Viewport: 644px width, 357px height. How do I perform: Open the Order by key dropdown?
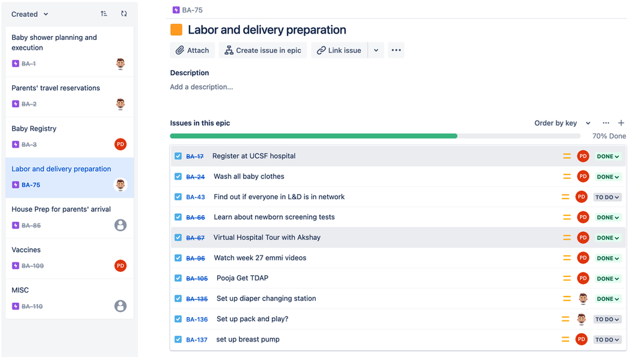coord(562,123)
